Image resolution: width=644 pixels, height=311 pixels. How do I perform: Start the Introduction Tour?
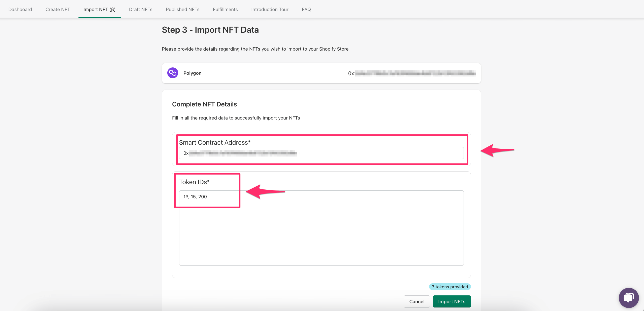tap(269, 9)
